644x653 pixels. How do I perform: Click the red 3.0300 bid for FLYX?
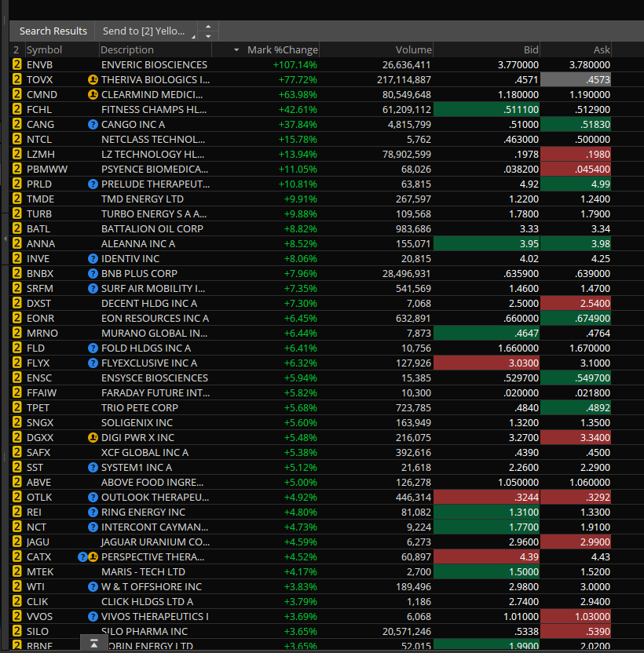point(486,363)
